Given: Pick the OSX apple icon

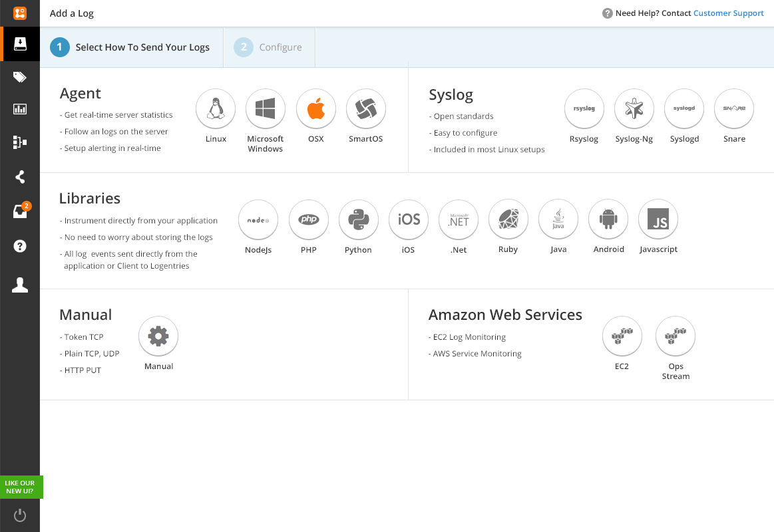Looking at the screenshot, I should tap(316, 109).
